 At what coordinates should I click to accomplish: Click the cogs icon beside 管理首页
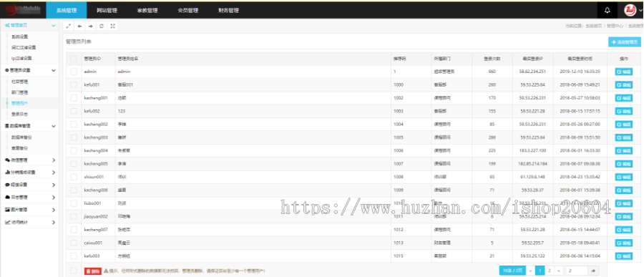pos(7,26)
